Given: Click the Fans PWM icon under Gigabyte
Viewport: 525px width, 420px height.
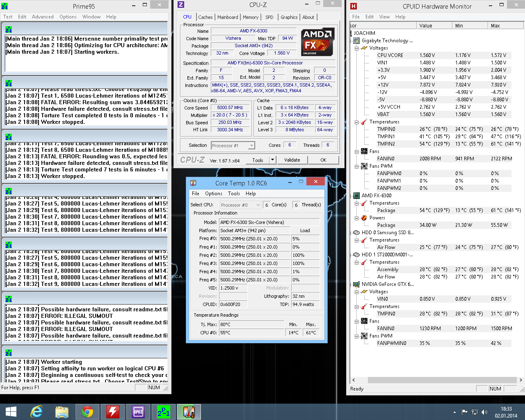Looking at the screenshot, I should (364, 166).
